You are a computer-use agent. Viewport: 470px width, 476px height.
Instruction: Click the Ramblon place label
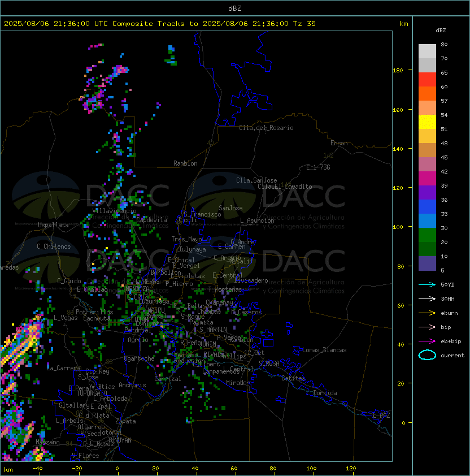tap(185, 163)
